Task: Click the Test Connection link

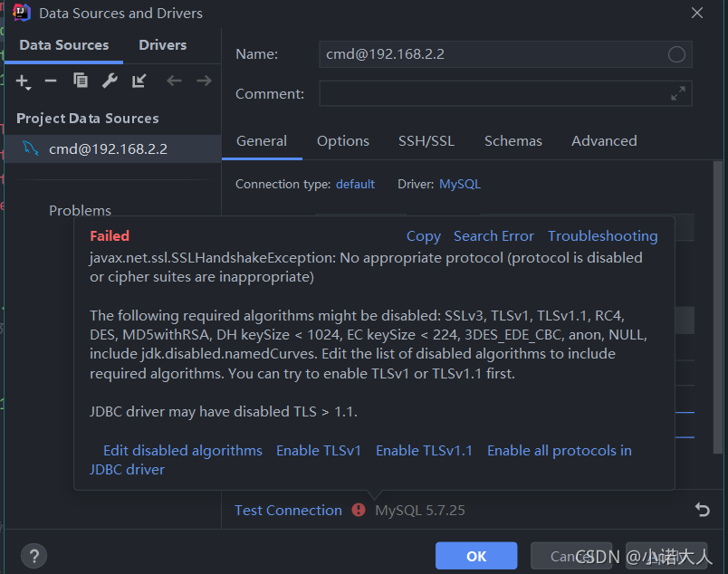Action: (288, 510)
